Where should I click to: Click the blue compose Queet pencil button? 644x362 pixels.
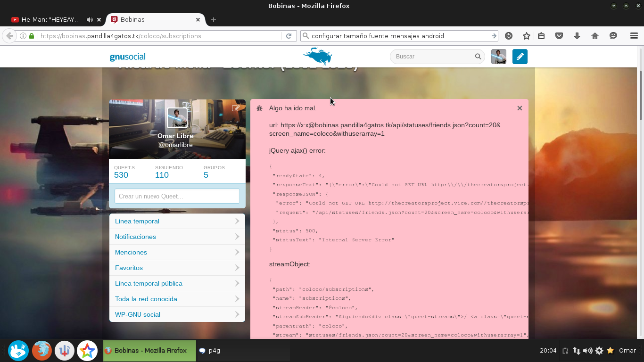coord(520,57)
